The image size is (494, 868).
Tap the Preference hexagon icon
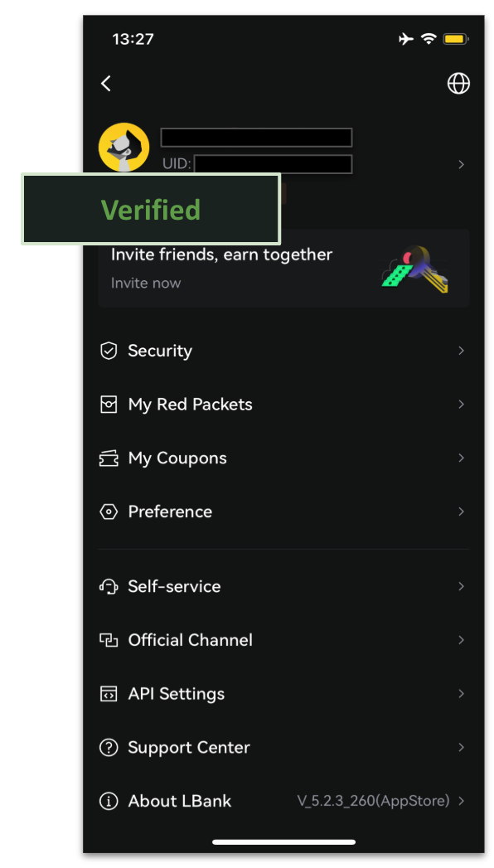tap(109, 512)
